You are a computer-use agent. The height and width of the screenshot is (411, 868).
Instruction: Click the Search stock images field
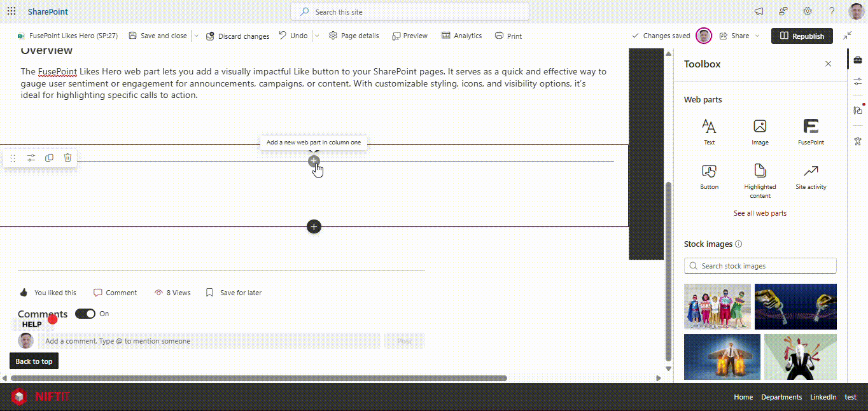[x=760, y=266]
